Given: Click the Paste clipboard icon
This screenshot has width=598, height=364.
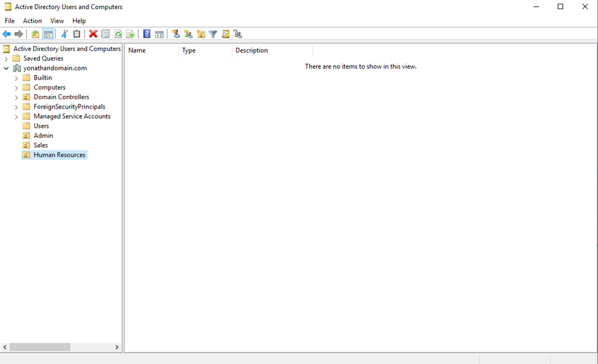Looking at the screenshot, I should tap(77, 34).
